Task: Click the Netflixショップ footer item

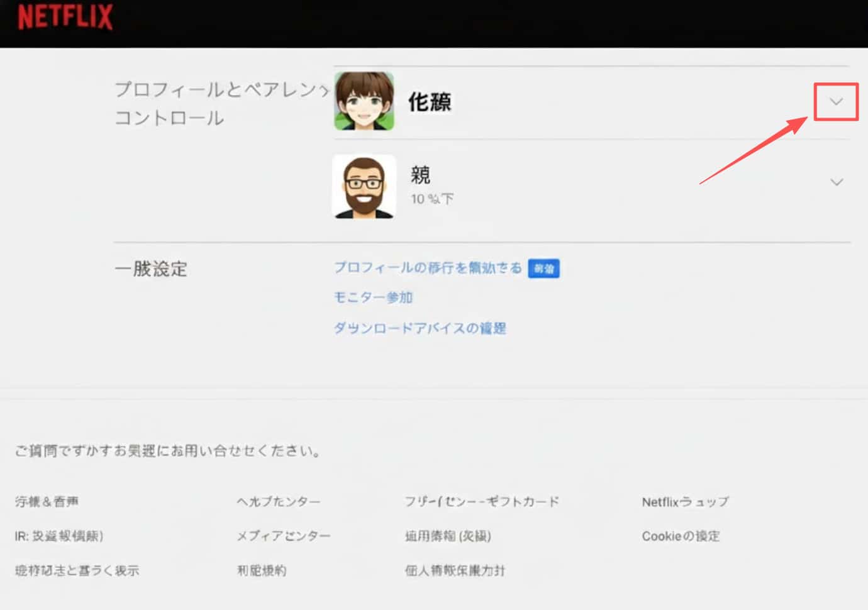Action: (x=685, y=502)
